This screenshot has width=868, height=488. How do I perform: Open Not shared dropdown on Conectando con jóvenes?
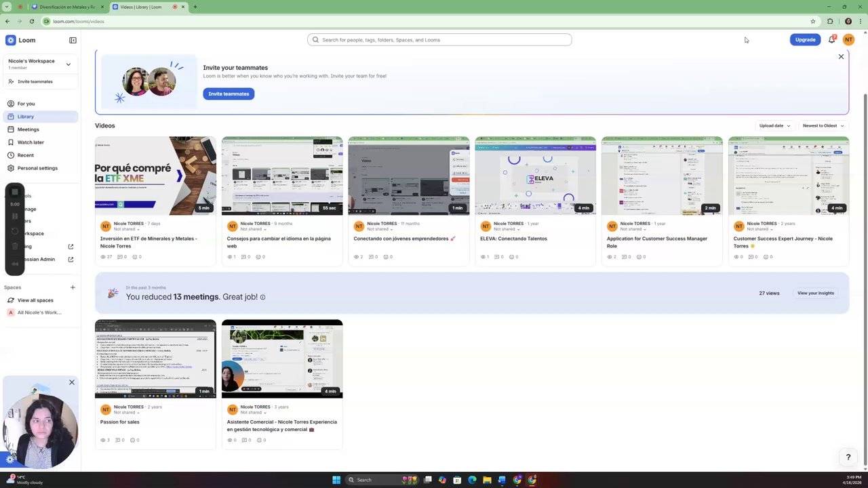[380, 229]
